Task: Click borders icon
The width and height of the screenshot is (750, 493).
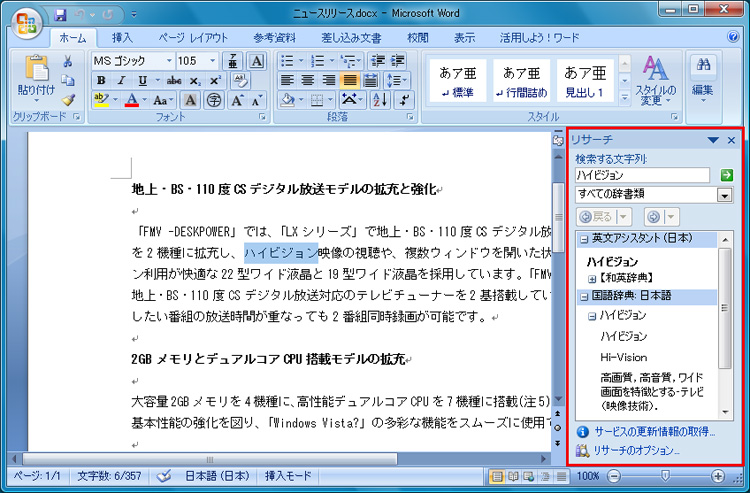Action: tap(316, 100)
